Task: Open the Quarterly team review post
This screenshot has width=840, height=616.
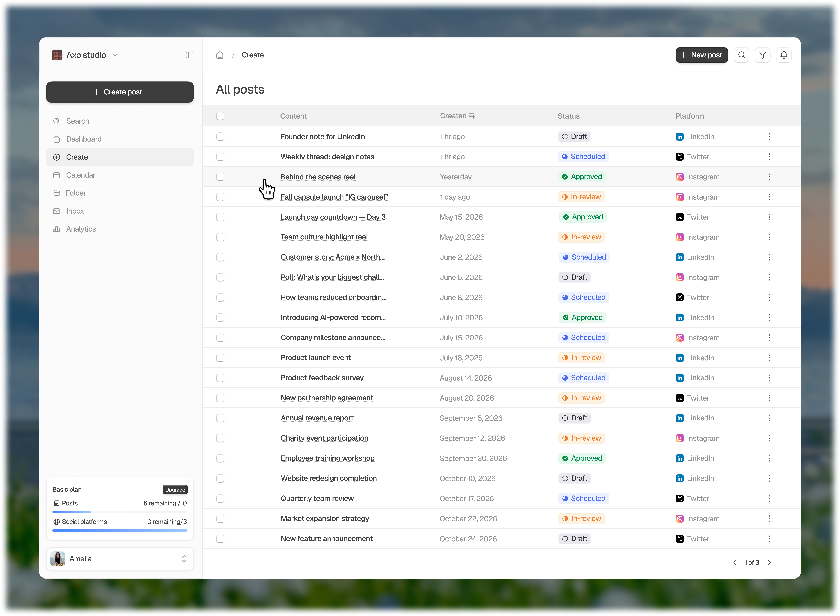Action: [x=317, y=499]
